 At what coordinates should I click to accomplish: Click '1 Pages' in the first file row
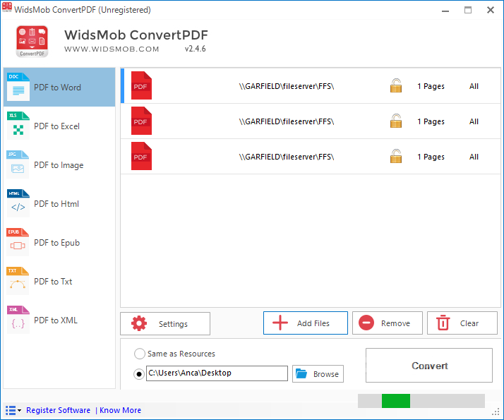(431, 86)
